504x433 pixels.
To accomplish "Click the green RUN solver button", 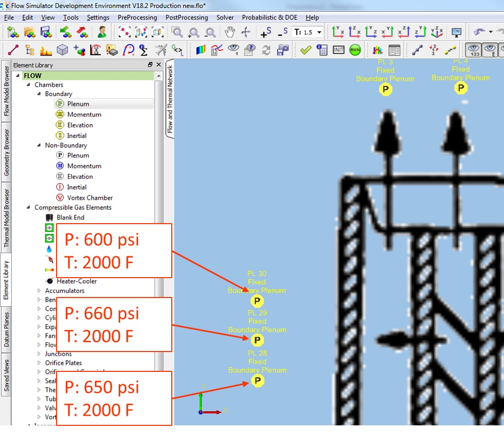I will point(355,50).
